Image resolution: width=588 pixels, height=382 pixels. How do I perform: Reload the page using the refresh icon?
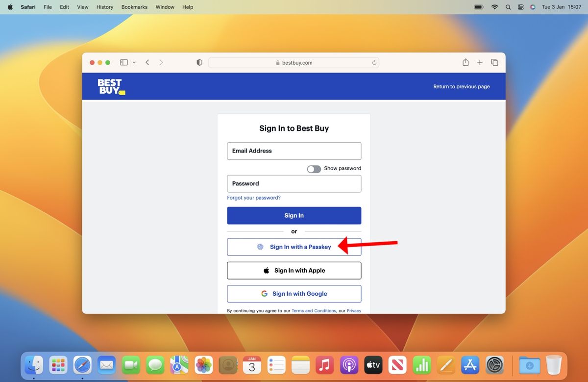click(x=374, y=62)
